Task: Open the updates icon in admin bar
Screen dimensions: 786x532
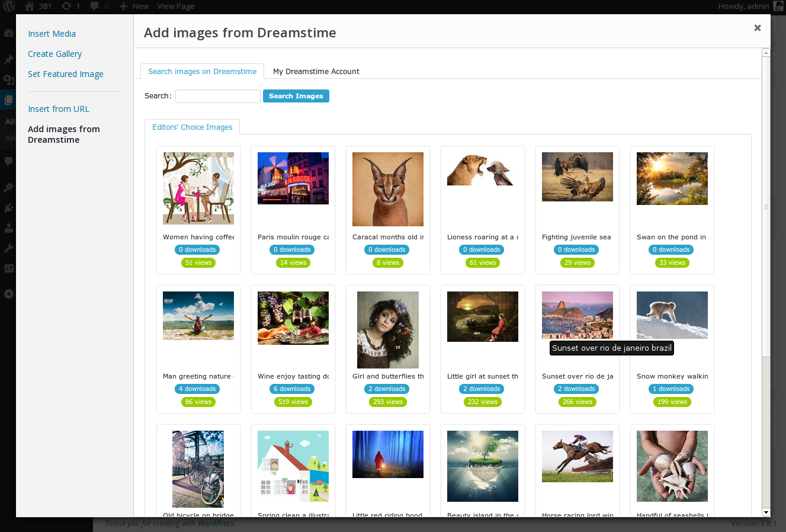Action: point(66,6)
